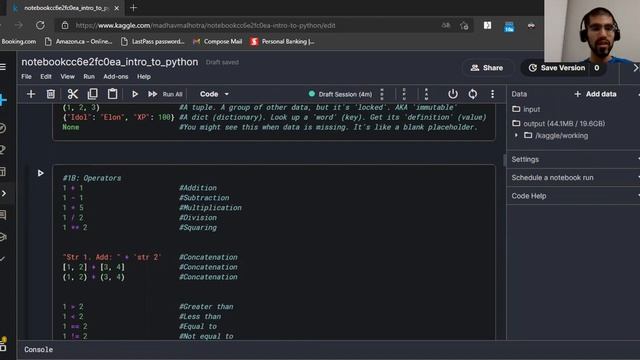Image resolution: width=640 pixels, height=360 pixels.
Task: Paste cell with clipboard icon
Action: [112, 94]
